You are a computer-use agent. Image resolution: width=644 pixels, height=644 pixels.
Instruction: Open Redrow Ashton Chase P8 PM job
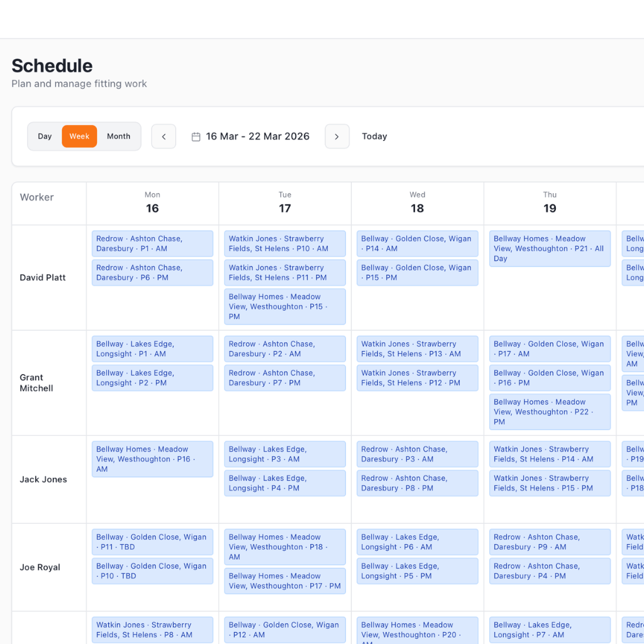pos(418,483)
